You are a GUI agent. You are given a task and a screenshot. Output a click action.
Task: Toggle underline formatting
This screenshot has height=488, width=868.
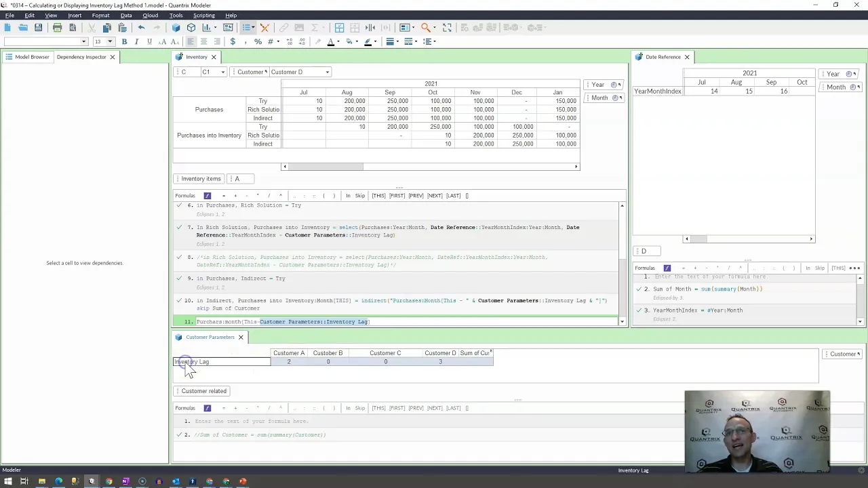click(149, 42)
